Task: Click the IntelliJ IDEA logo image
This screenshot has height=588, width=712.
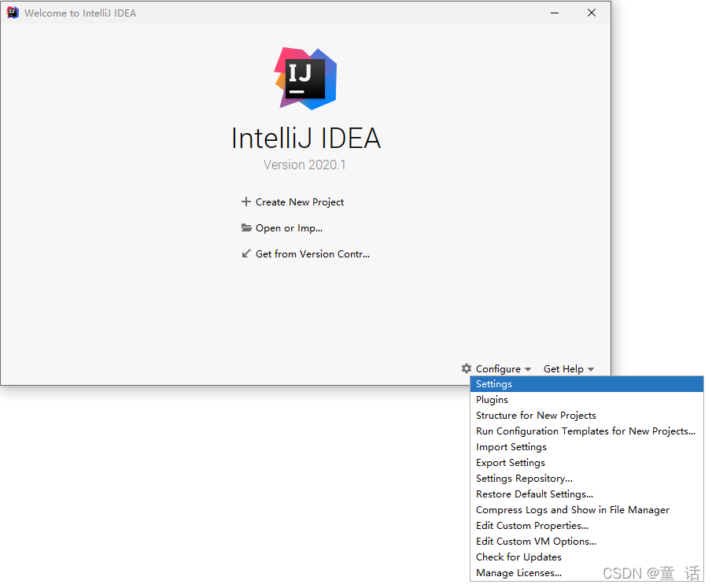Action: (x=305, y=78)
